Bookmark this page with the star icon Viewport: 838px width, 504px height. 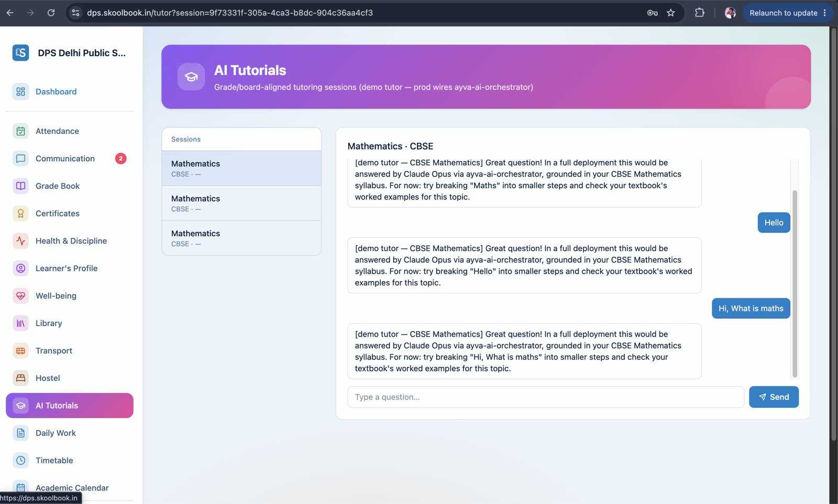pyautogui.click(x=670, y=13)
